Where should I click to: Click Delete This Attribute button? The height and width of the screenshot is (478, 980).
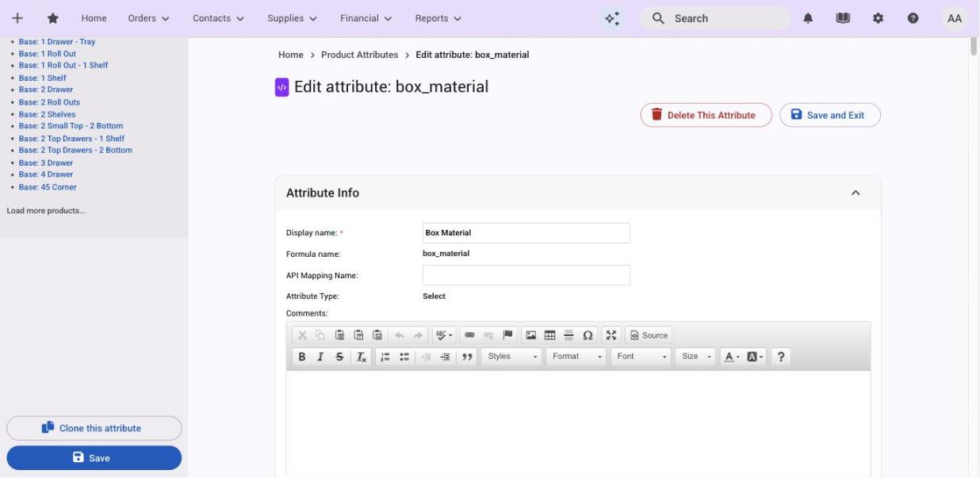706,115
